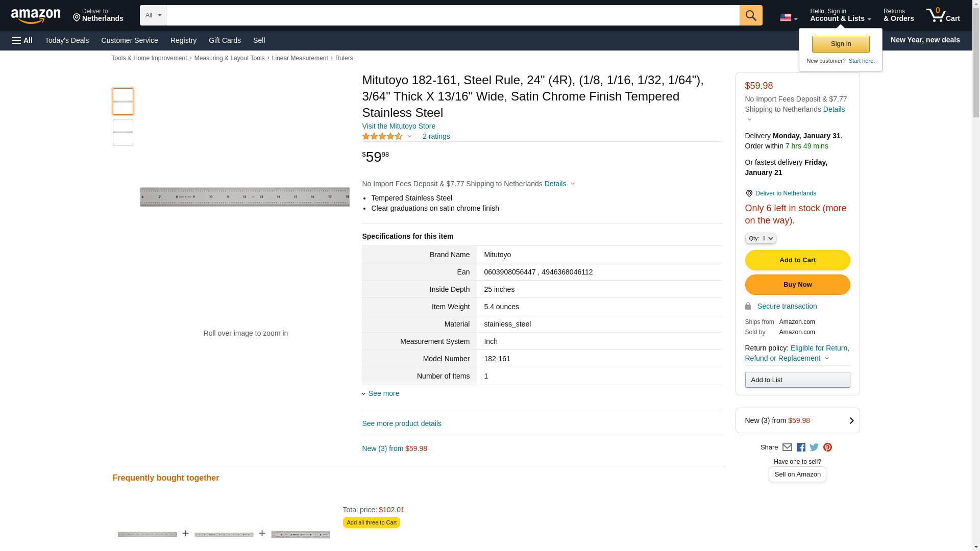Open the Visit the Mitutoyo Store link

tap(399, 126)
